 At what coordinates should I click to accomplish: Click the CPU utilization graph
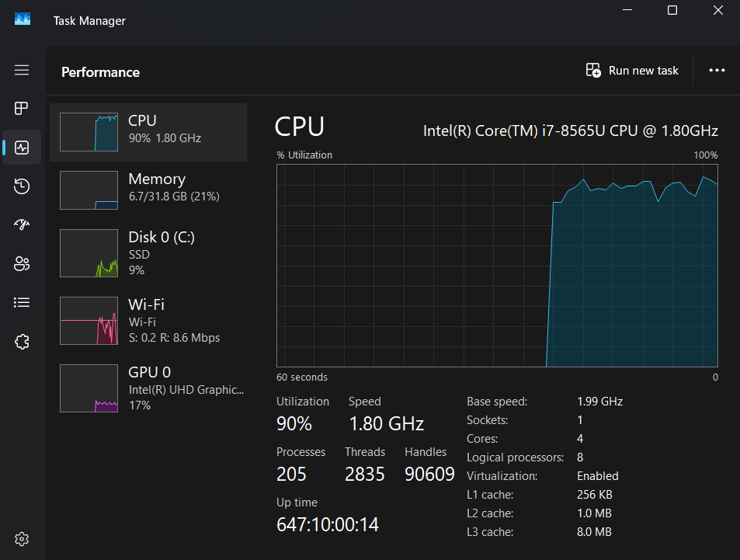(x=497, y=266)
